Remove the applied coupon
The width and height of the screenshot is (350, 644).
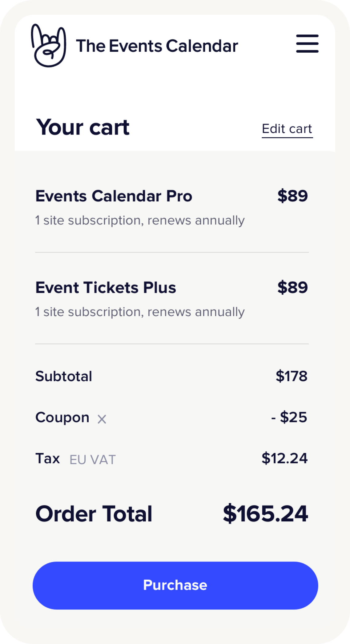(102, 419)
